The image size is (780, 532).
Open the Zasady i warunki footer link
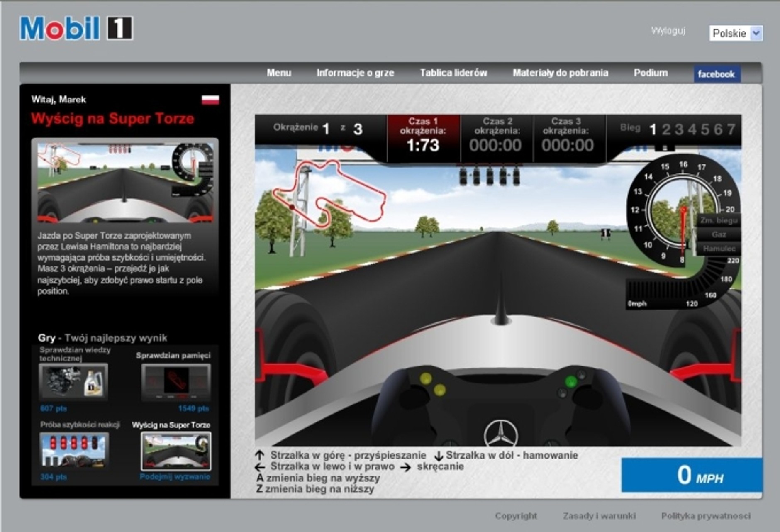[x=599, y=516]
